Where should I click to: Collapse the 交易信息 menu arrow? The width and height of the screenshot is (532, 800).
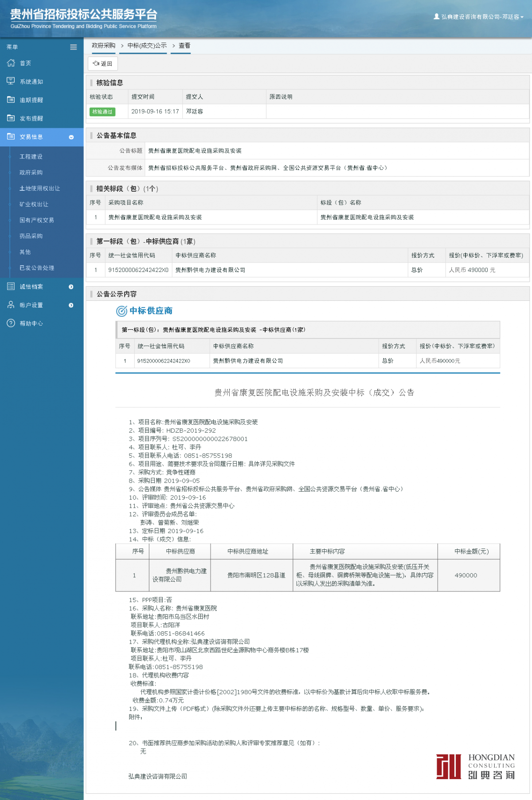pyautogui.click(x=71, y=137)
